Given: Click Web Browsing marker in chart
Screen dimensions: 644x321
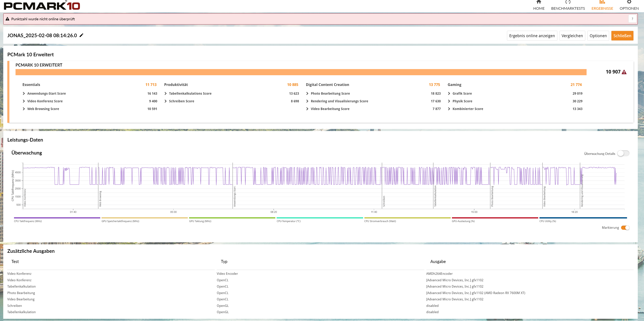Looking at the screenshot, I should [100, 199].
